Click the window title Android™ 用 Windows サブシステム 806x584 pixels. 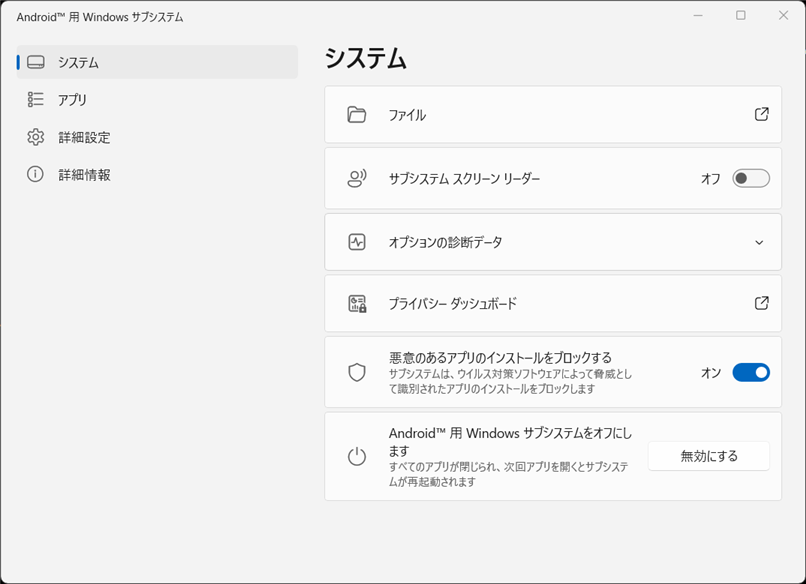(100, 17)
